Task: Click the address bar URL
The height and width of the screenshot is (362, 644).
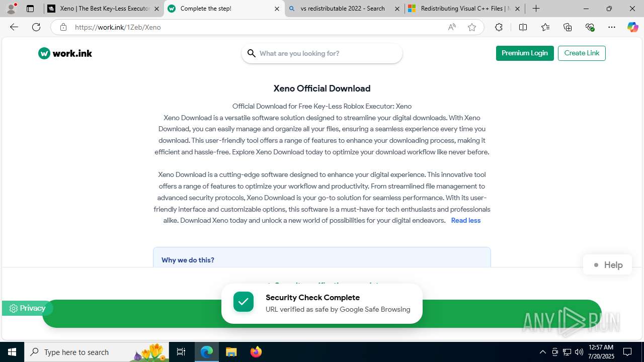Action: click(118, 27)
